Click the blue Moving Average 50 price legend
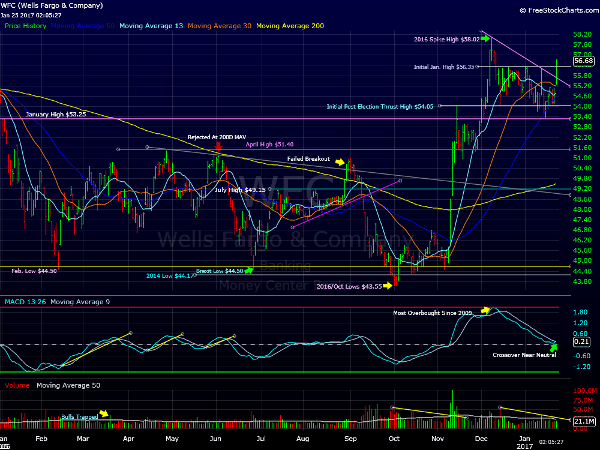This screenshot has height=450, width=600. coord(83,26)
